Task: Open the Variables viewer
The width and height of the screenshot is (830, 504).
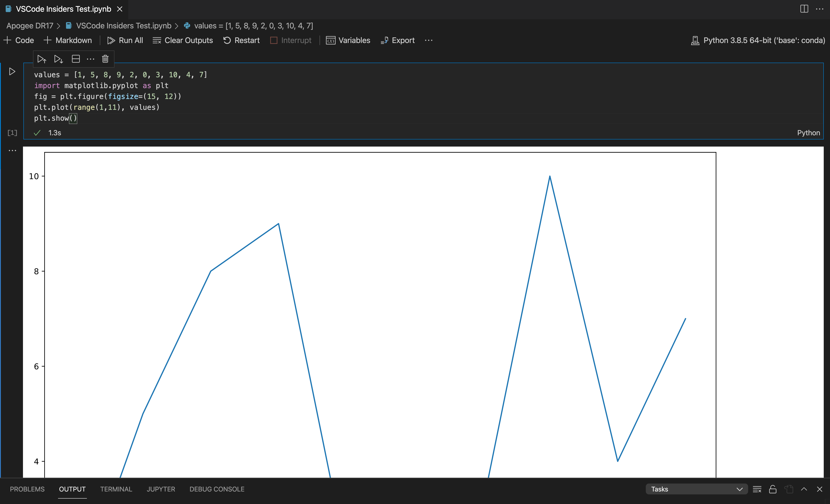Action: tap(348, 40)
